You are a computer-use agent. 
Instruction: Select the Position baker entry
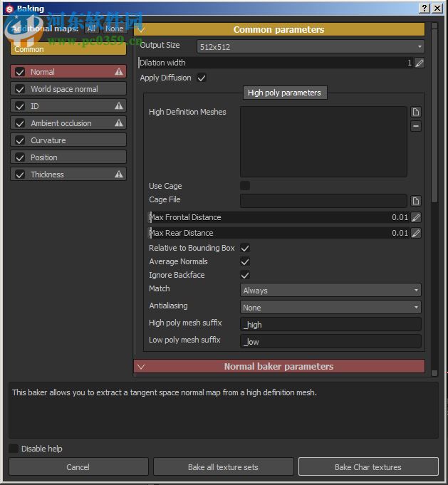[68, 157]
